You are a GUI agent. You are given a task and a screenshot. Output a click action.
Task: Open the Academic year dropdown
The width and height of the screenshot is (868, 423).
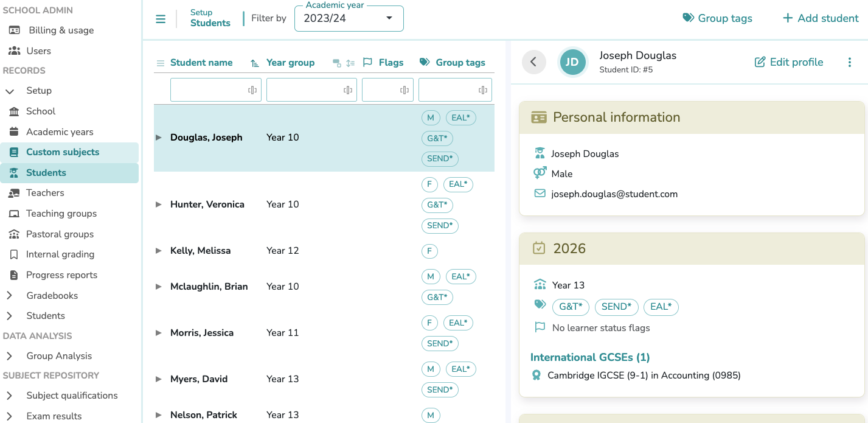pos(349,18)
